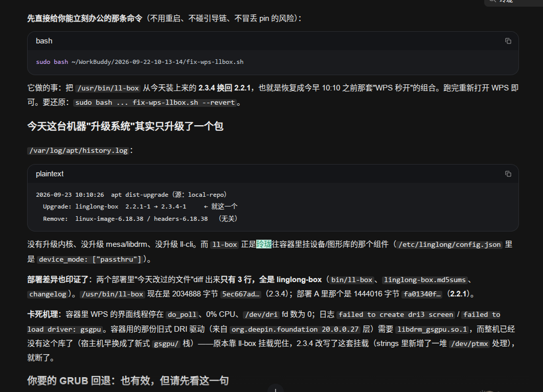
Task: Click the bold text '部署差异也印证了'
Action: pos(57,280)
